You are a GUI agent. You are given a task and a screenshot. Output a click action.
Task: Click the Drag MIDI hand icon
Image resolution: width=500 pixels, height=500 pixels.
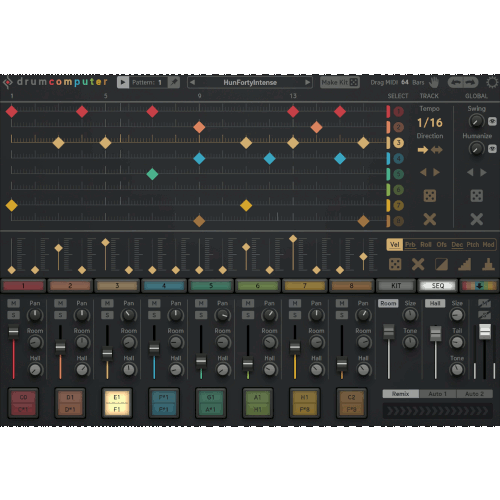coord(434,82)
